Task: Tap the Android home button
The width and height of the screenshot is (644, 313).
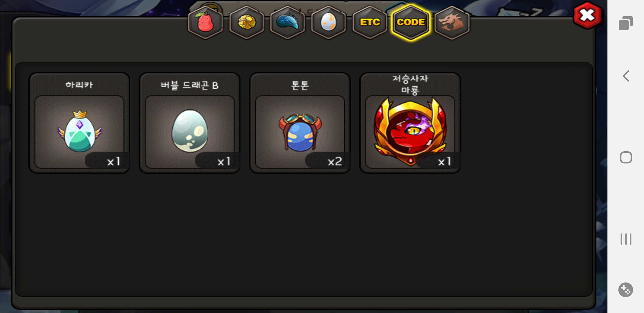Action: 626,158
